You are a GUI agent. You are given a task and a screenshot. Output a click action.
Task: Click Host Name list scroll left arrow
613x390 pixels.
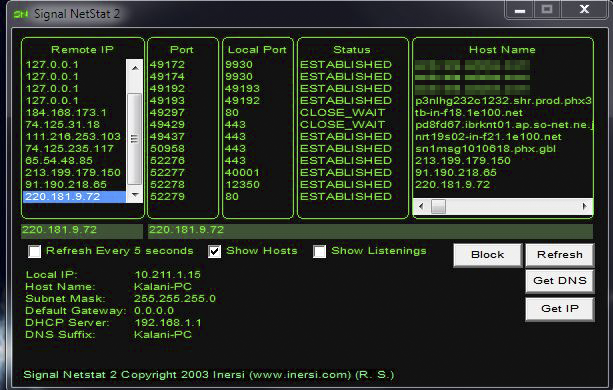pyautogui.click(x=421, y=206)
